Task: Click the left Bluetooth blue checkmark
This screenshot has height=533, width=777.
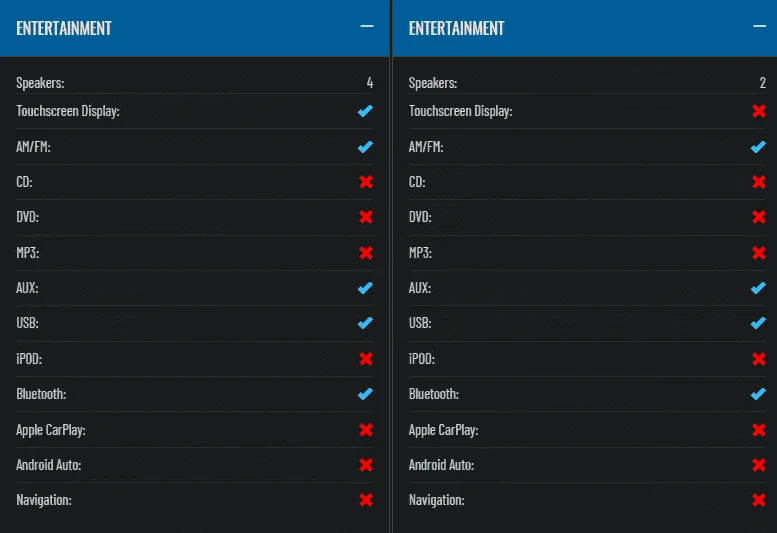Action: coord(366,394)
